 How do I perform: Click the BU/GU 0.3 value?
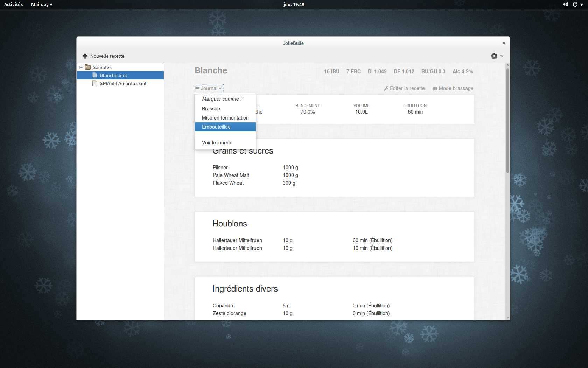pyautogui.click(x=433, y=71)
